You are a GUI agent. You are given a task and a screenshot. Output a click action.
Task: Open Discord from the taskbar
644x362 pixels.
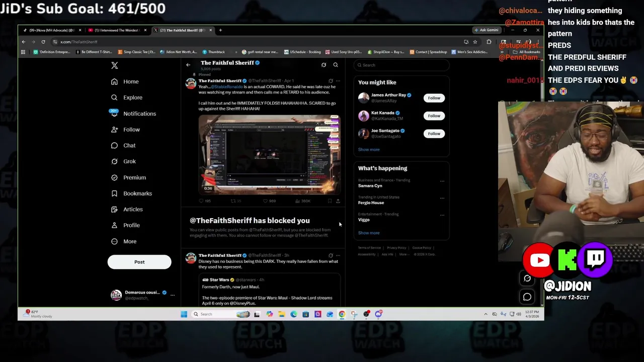coord(378,314)
